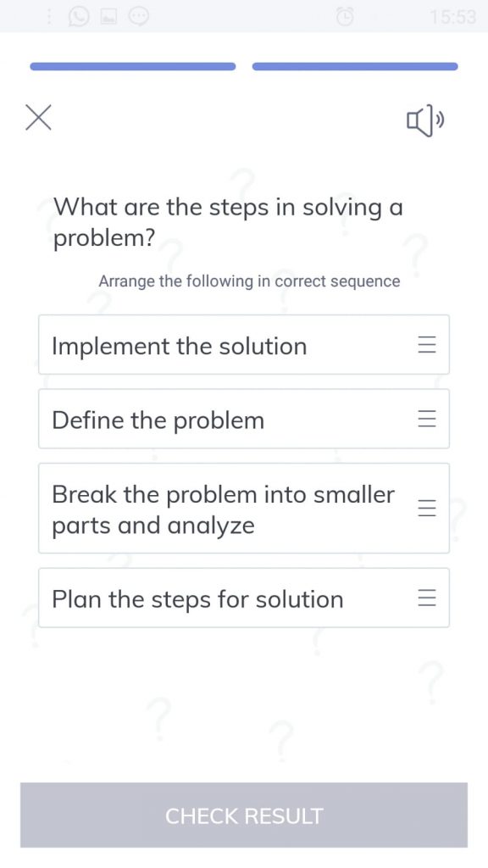Image resolution: width=488 pixels, height=868 pixels.
Task: Tap WhatsApp notification icon in status bar
Action: point(79,17)
